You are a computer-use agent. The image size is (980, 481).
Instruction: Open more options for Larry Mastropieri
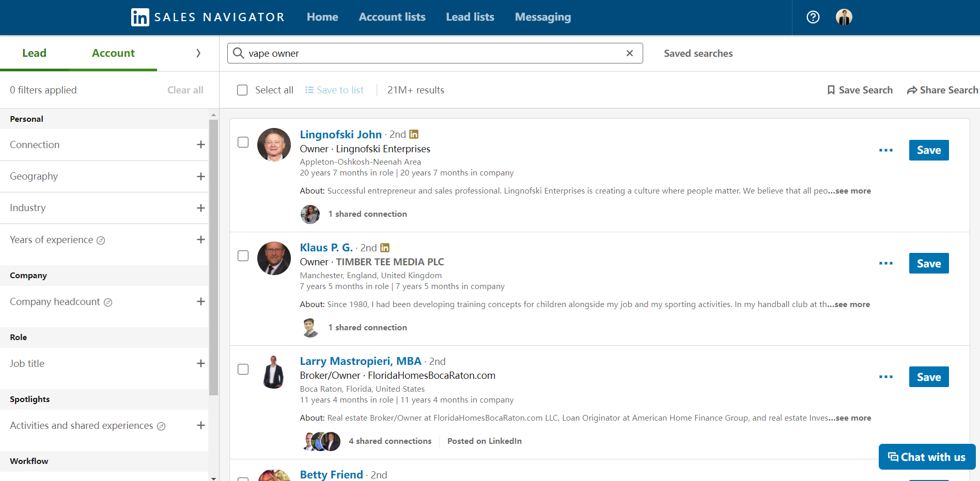(885, 377)
